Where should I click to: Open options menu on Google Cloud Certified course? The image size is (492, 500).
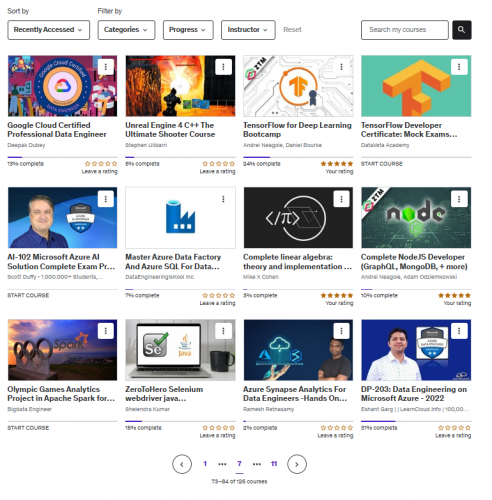point(106,67)
